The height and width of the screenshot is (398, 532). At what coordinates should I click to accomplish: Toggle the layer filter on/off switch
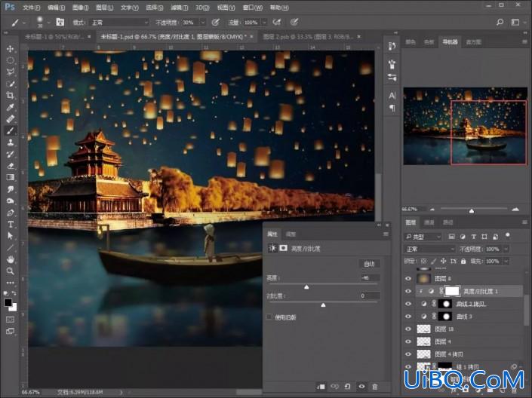(x=508, y=235)
